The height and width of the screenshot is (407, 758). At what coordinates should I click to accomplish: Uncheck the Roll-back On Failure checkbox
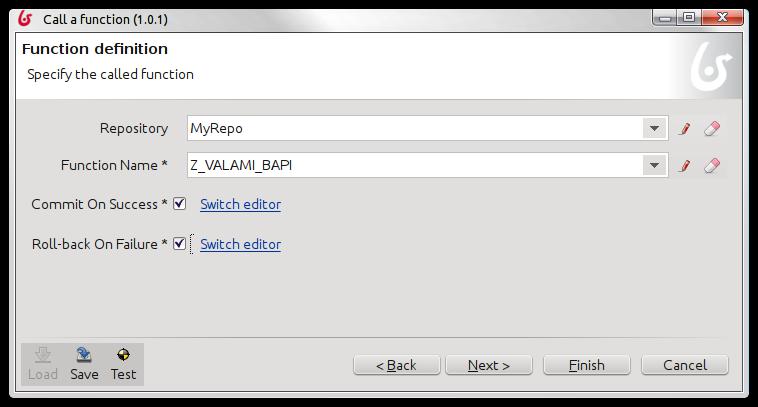[179, 243]
